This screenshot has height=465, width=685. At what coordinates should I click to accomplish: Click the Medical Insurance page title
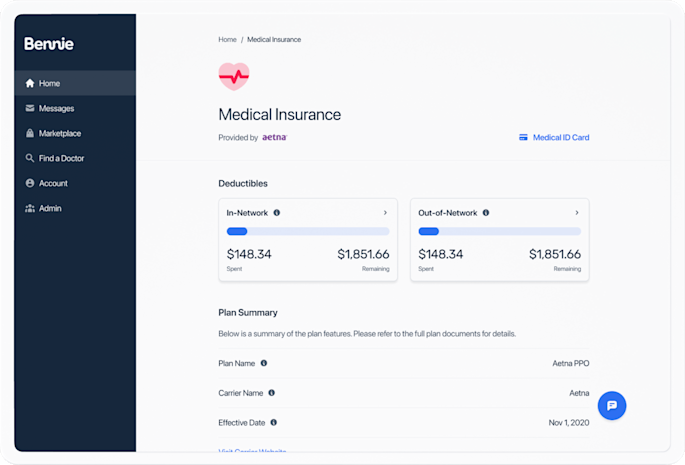pos(280,115)
